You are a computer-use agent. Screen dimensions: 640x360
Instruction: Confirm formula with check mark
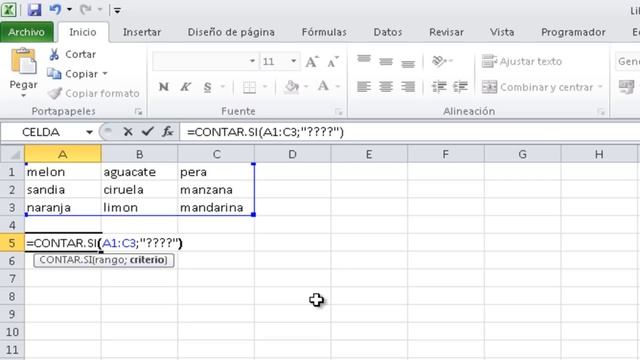click(147, 132)
